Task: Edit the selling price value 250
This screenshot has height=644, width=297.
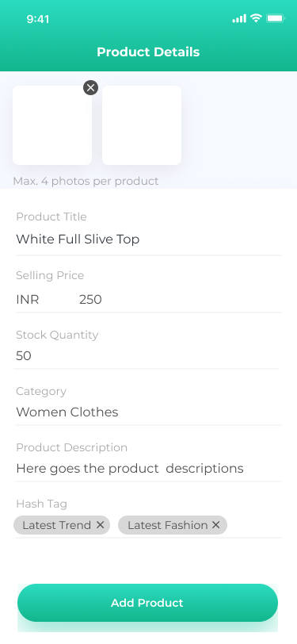Action: [90, 300]
